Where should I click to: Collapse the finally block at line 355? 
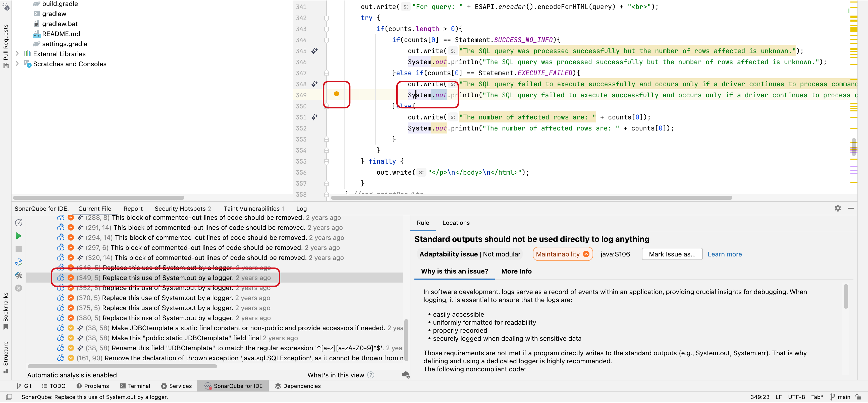tap(326, 162)
